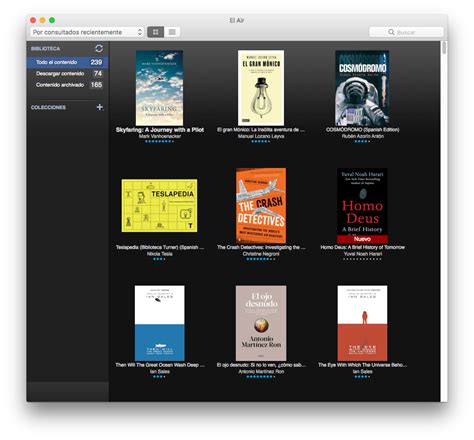The height and width of the screenshot is (440, 474).
Task: Click title 'Then Will The Great Ocean Wash Deep'
Action: [x=160, y=365]
